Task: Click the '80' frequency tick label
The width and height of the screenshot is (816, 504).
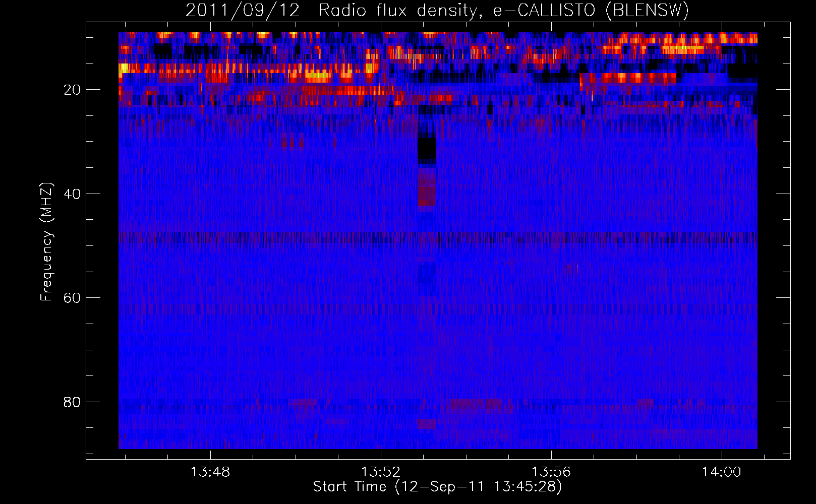Action: pos(73,402)
